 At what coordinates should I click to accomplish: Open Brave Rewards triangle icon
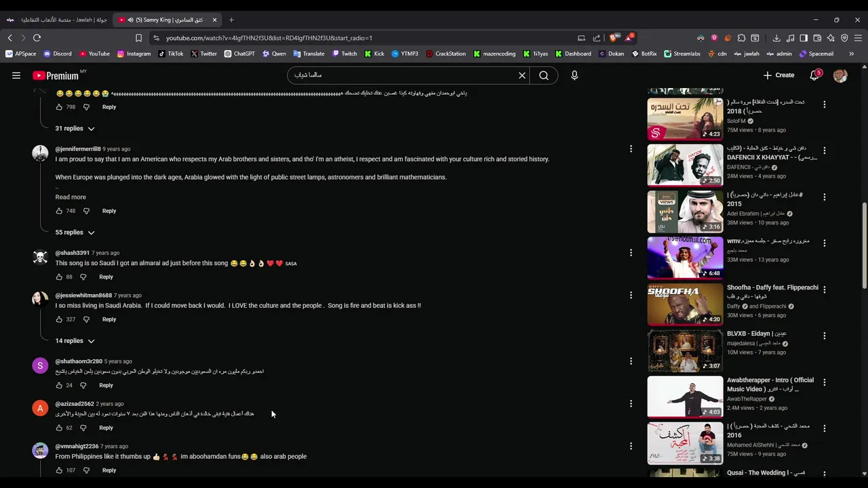(629, 37)
